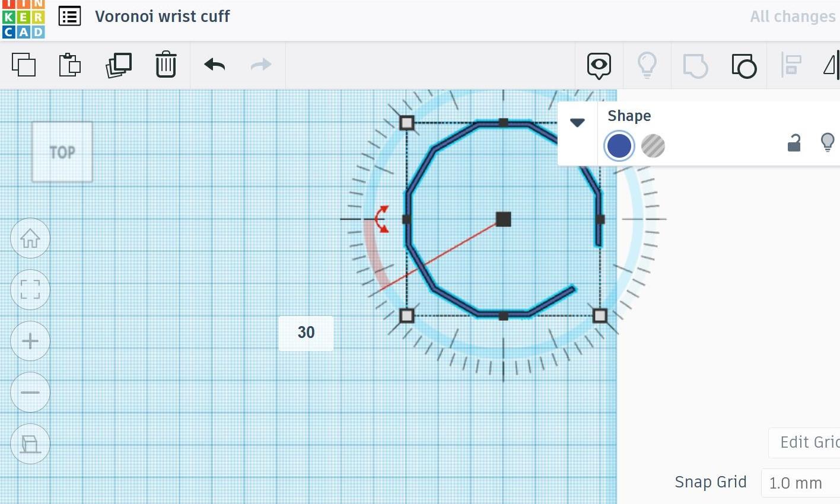Hide the selected shape via lightbulb toggle

coord(828,143)
